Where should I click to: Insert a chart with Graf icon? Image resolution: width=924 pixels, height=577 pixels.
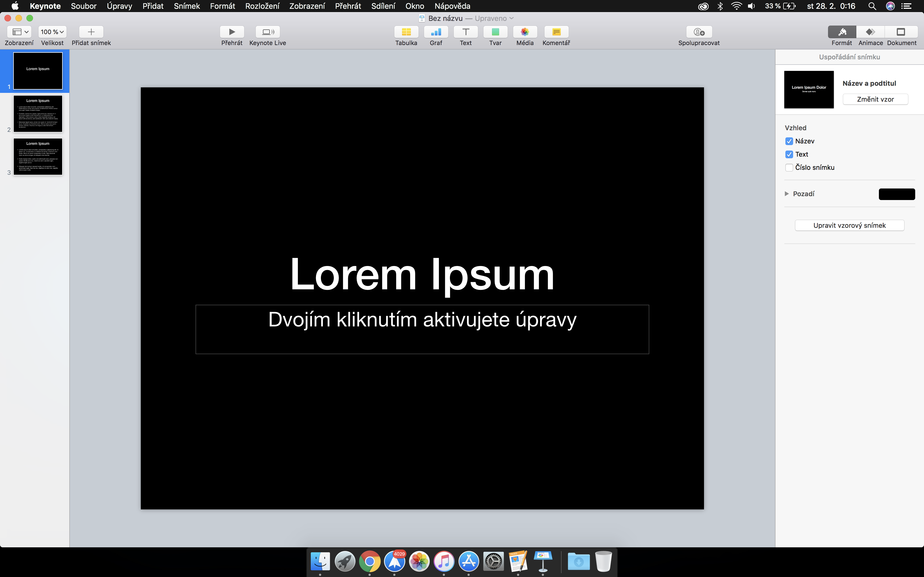click(x=436, y=32)
